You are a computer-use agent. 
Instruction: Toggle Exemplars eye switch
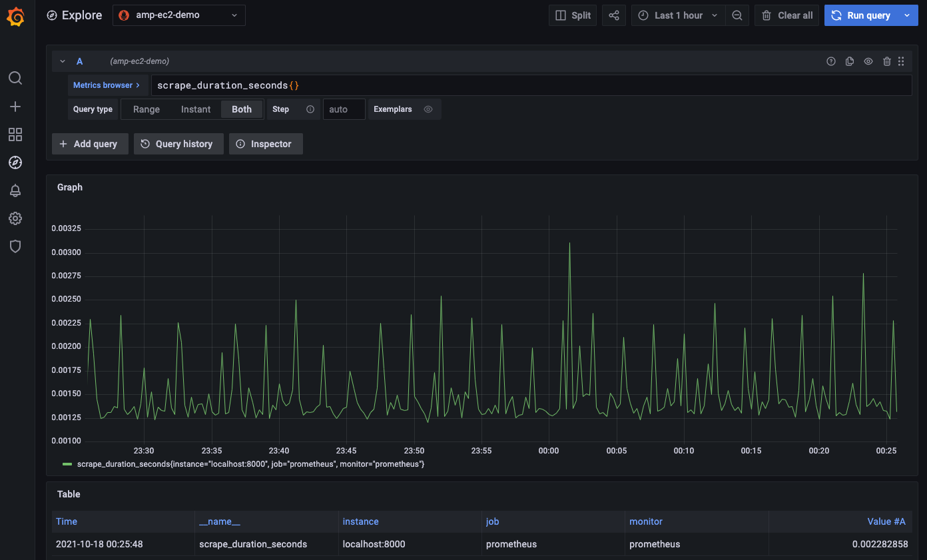(x=428, y=109)
